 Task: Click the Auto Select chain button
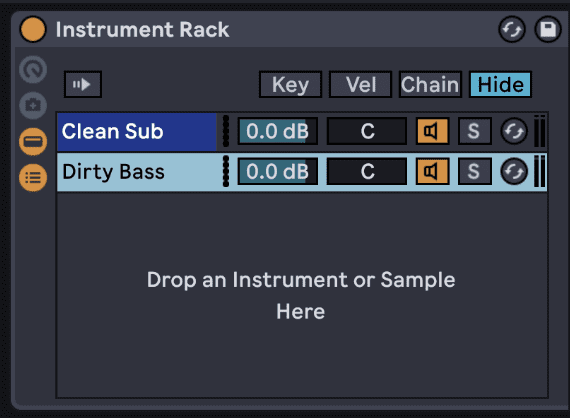[x=83, y=84]
